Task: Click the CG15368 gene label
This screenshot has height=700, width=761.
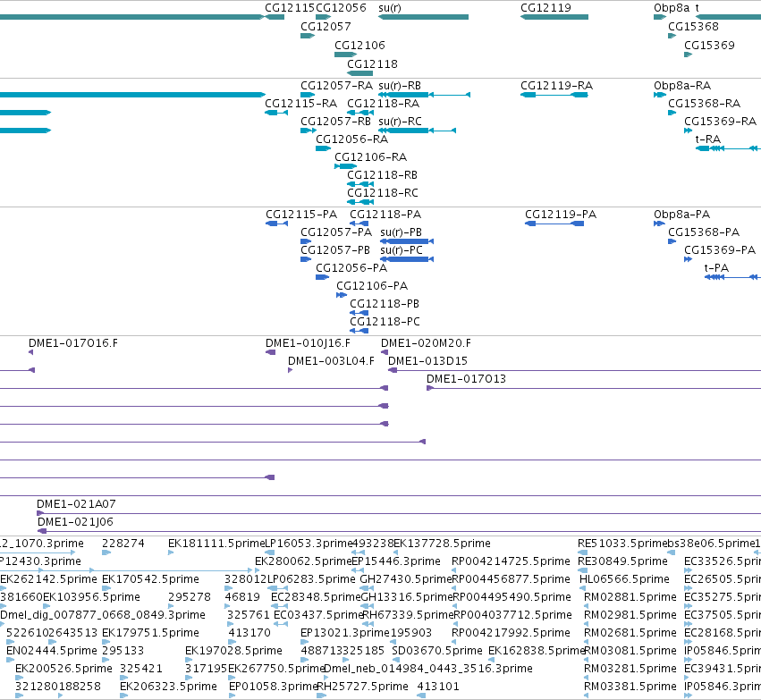Action: tap(694, 27)
